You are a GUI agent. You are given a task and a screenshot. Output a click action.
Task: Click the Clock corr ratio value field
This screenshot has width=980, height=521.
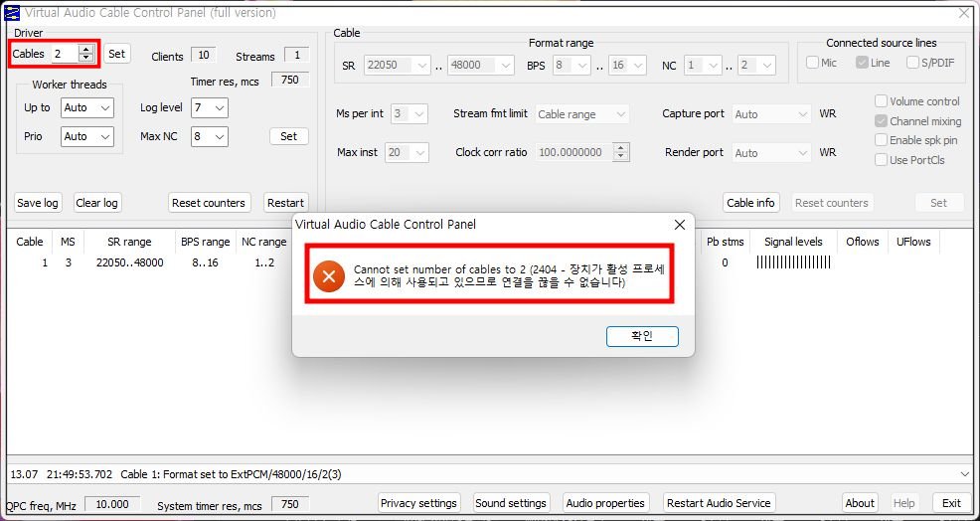573,152
